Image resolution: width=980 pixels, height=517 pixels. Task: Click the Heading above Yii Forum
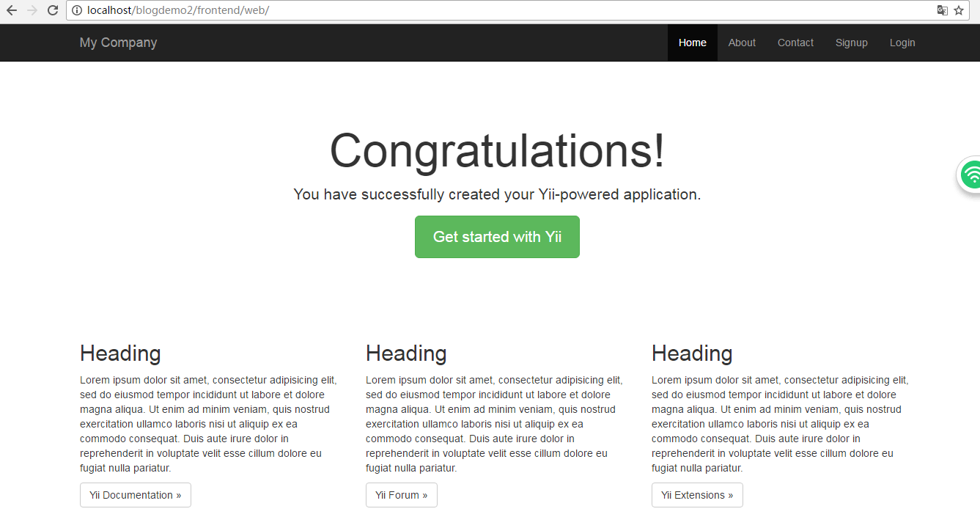(x=406, y=353)
